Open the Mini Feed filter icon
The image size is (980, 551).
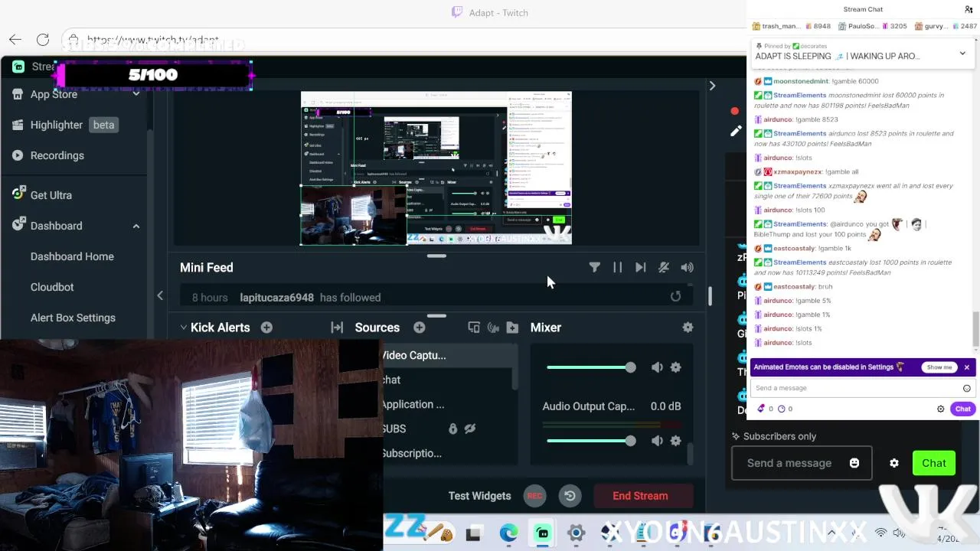point(595,267)
